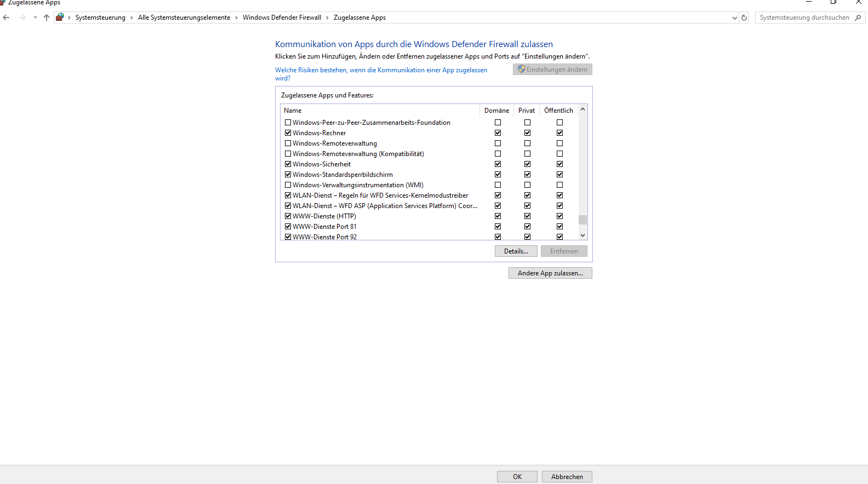Select the Windows-Remoteverwaltung (Kompatibilität) row
The image size is (868, 484).
tap(429, 154)
